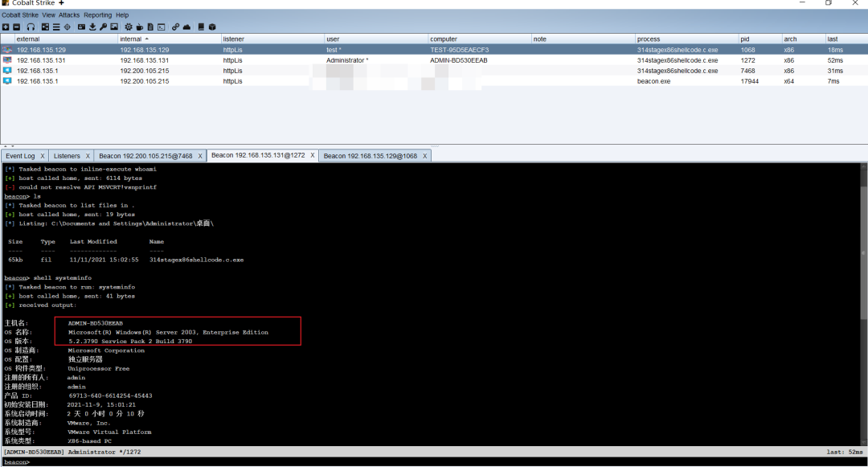Click the MS Office Macro document icon
The height and width of the screenshot is (467, 868).
(x=150, y=27)
